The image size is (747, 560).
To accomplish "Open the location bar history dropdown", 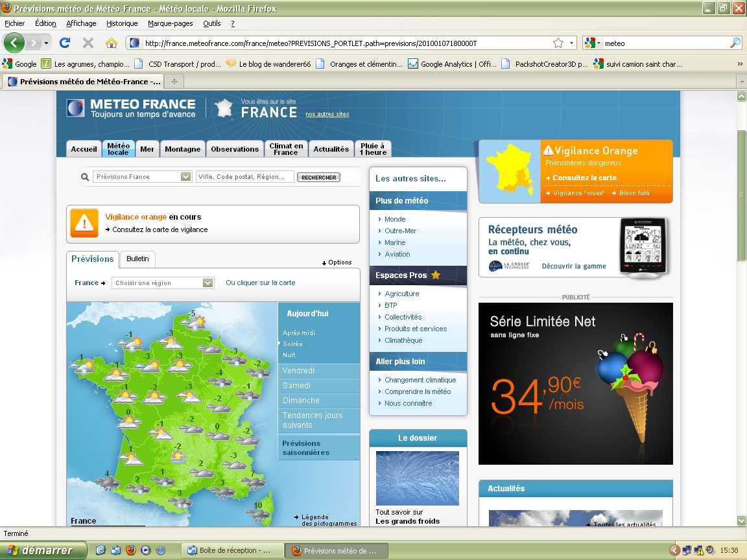I will pyautogui.click(x=571, y=43).
